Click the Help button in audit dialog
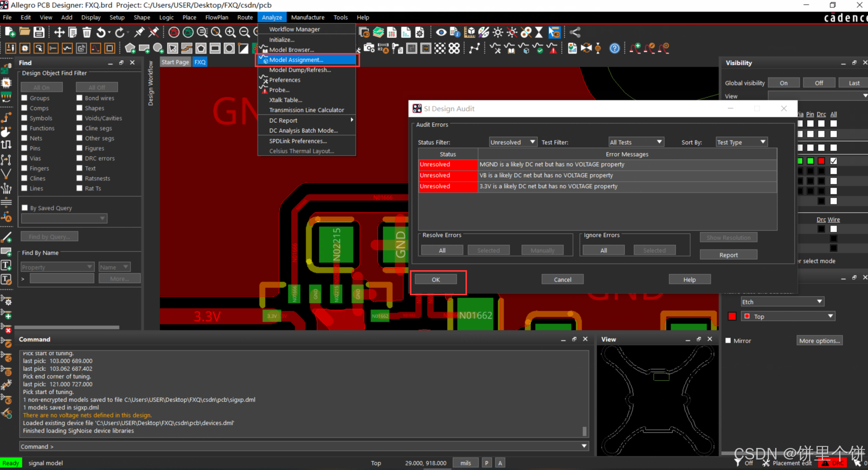The width and height of the screenshot is (868, 470). point(690,280)
